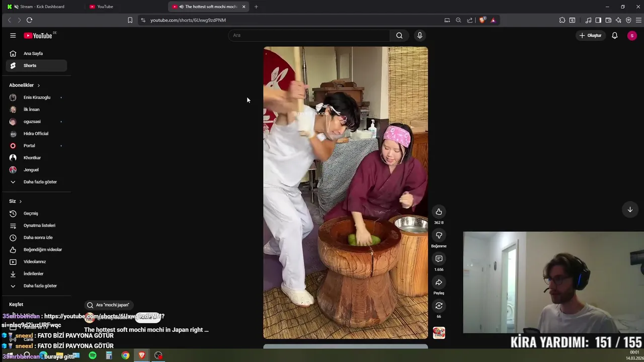Open the Portal channel subscription
The image size is (644, 362).
pyautogui.click(x=36, y=146)
